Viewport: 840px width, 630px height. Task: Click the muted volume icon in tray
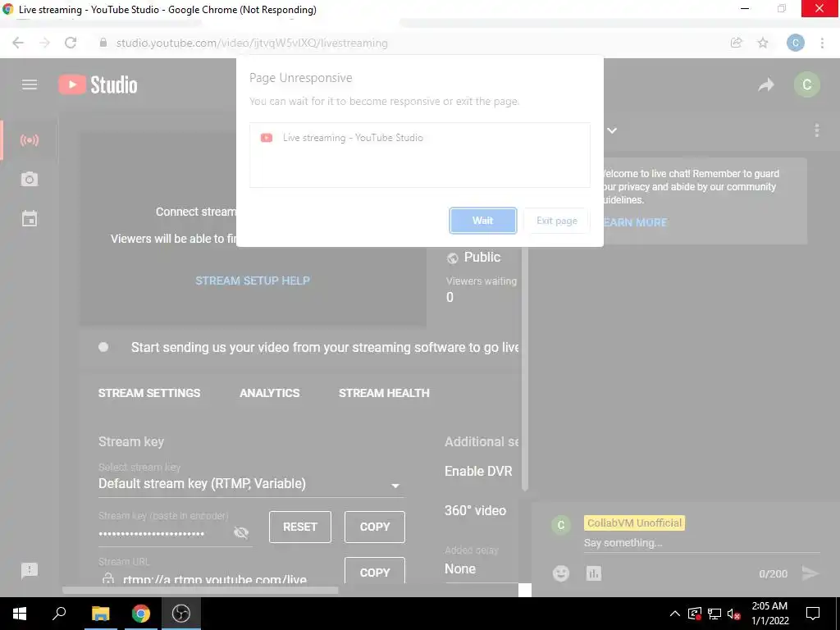point(734,614)
